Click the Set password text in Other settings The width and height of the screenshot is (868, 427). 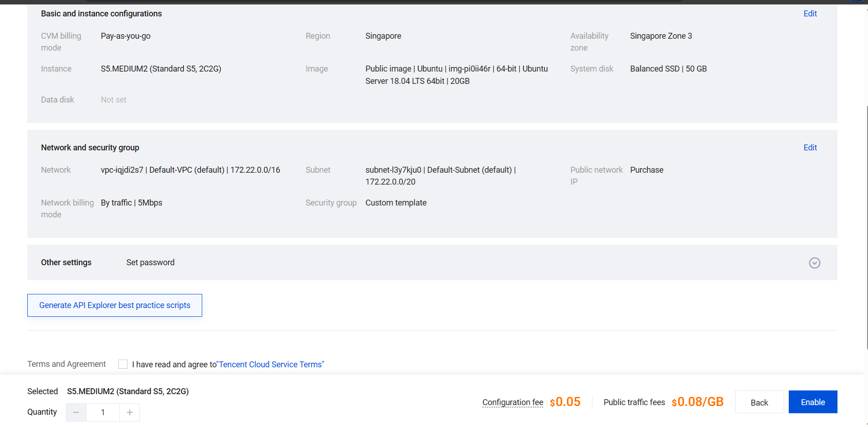click(150, 262)
